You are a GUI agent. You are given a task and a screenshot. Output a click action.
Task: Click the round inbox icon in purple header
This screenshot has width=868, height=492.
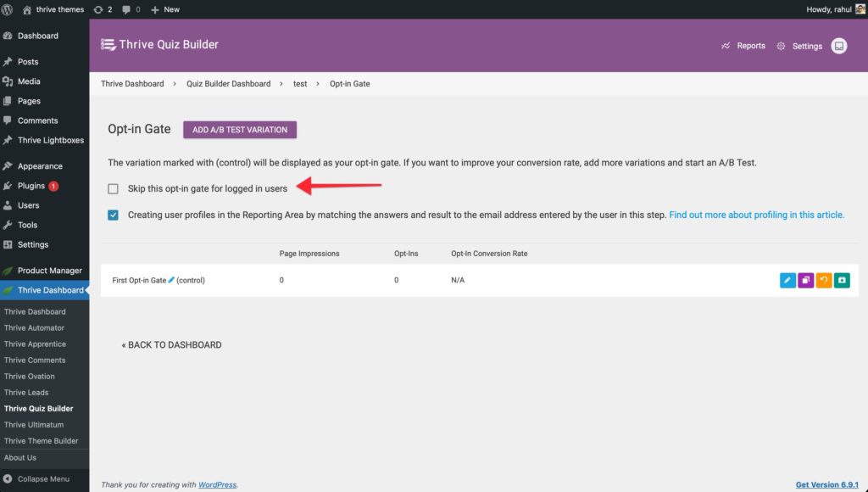click(839, 46)
